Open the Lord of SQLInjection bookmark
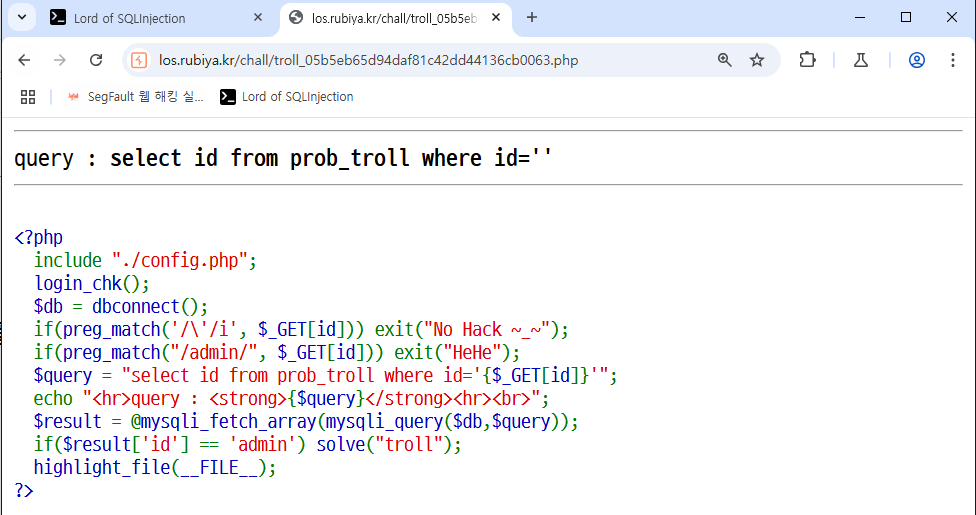Image resolution: width=976 pixels, height=515 pixels. pos(287,97)
